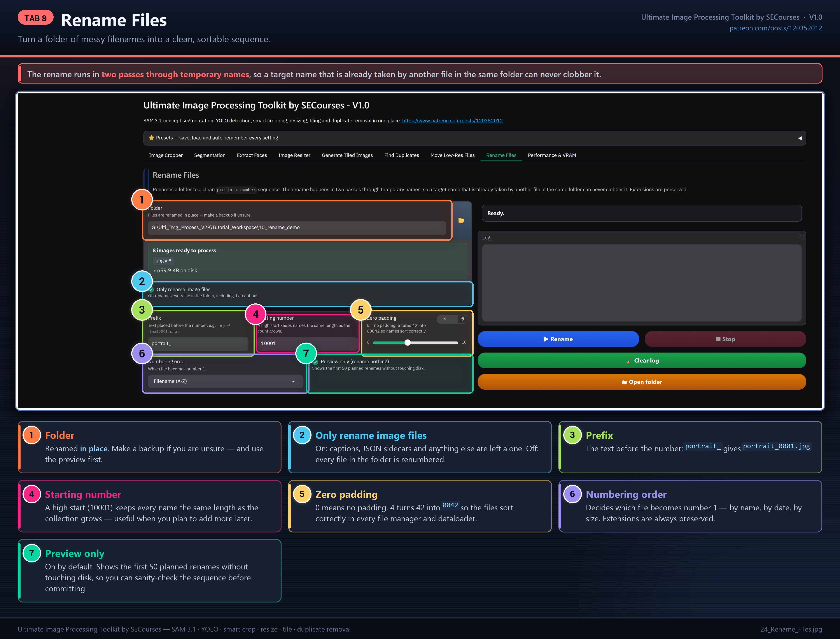This screenshot has width=840, height=639.
Task: Go to the Generate Tiled Images tab
Action: pyautogui.click(x=347, y=155)
